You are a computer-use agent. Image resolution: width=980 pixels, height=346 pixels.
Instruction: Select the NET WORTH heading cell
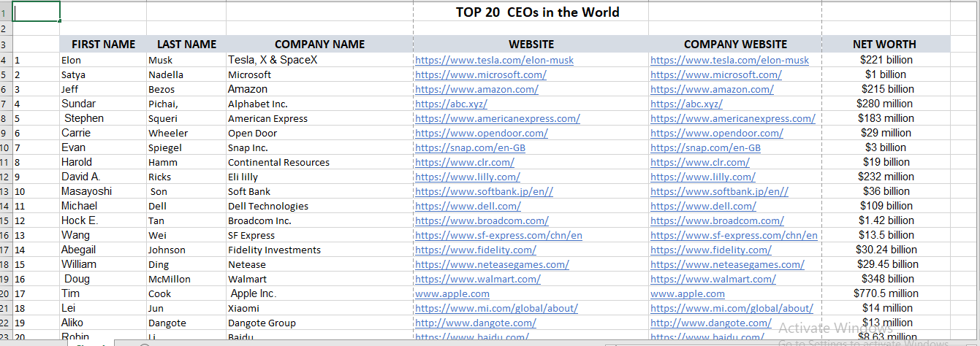[884, 44]
